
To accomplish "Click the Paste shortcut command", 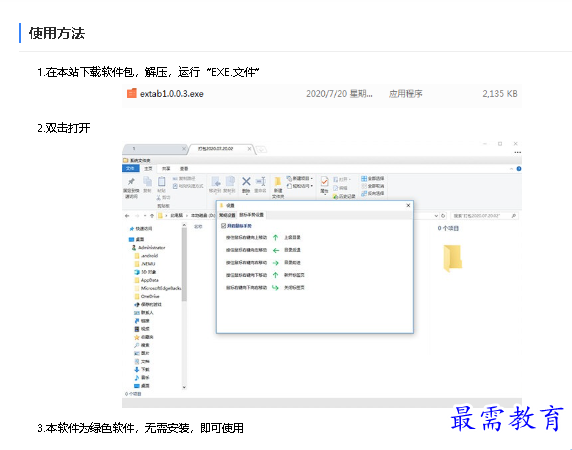I will pyautogui.click(x=188, y=186).
